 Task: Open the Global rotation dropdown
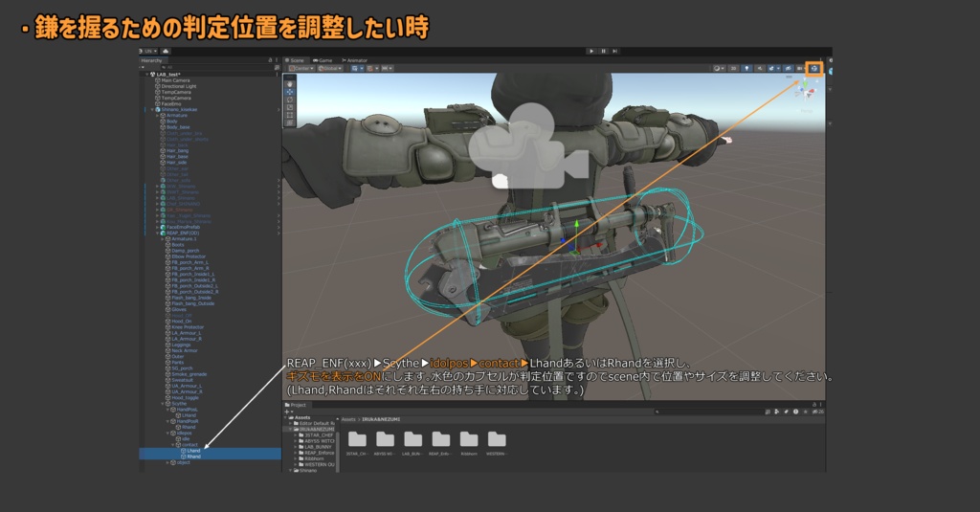click(330, 68)
